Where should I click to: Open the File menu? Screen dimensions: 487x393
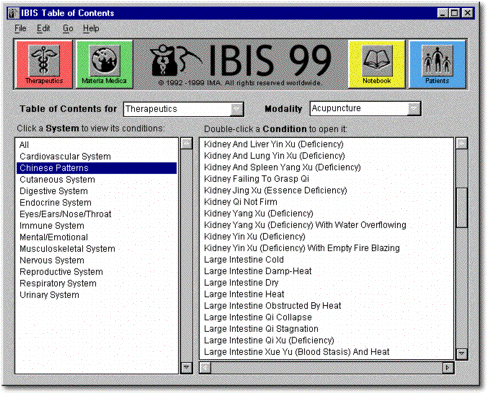20,28
